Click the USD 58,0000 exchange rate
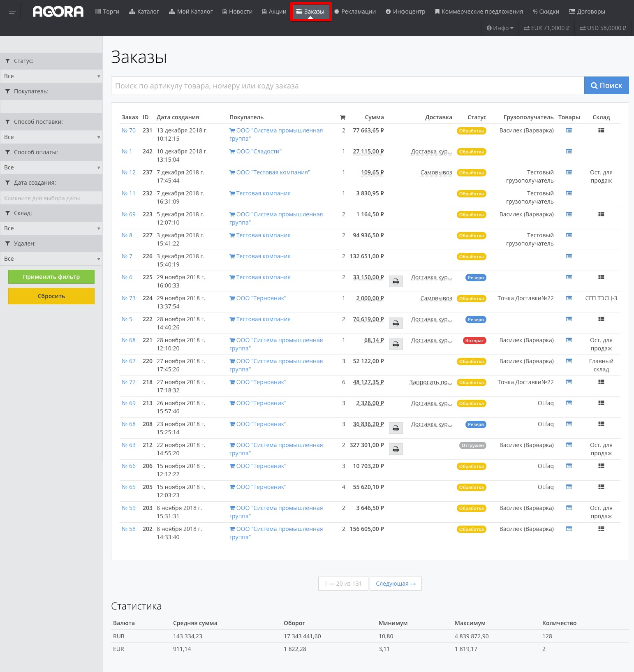The image size is (634, 672). [x=603, y=28]
